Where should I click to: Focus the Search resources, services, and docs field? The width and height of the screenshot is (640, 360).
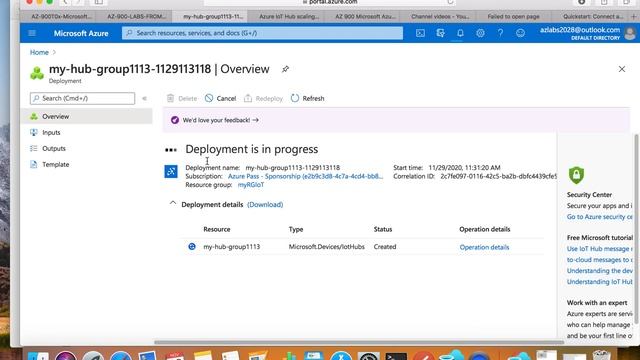pyautogui.click(x=262, y=33)
